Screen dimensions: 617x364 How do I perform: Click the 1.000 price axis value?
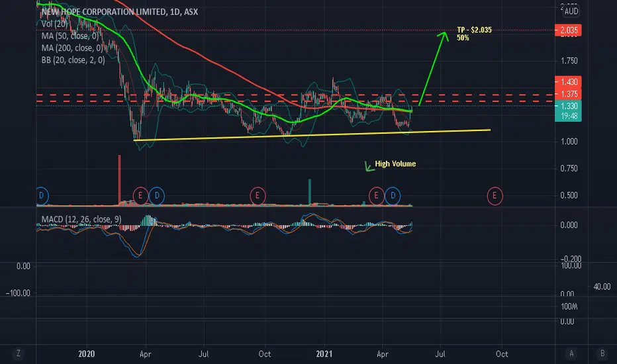coord(569,141)
